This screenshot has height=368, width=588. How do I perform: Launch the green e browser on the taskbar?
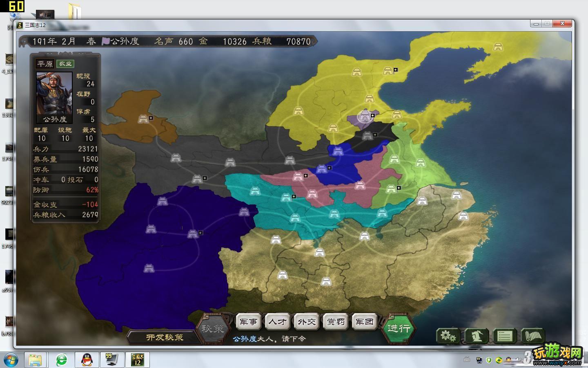click(x=62, y=360)
